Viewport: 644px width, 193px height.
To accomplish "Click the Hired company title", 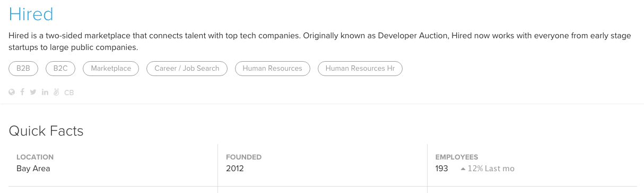I will pos(31,14).
